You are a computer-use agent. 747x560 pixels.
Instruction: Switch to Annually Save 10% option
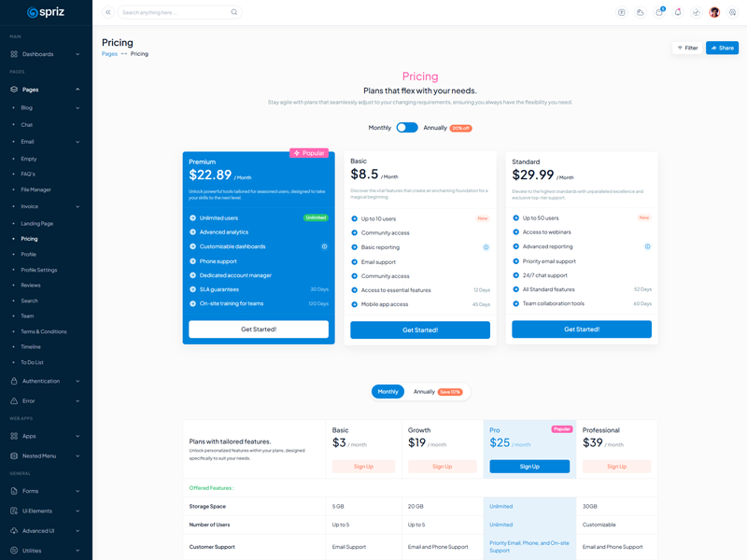pyautogui.click(x=437, y=392)
